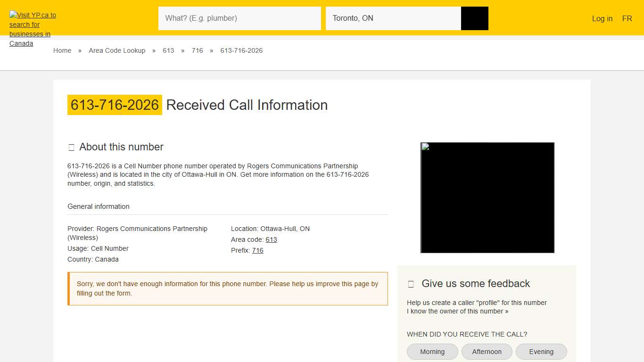The width and height of the screenshot is (644, 362).
Task: Click "I know the owner of this number »"
Action: [x=457, y=311]
